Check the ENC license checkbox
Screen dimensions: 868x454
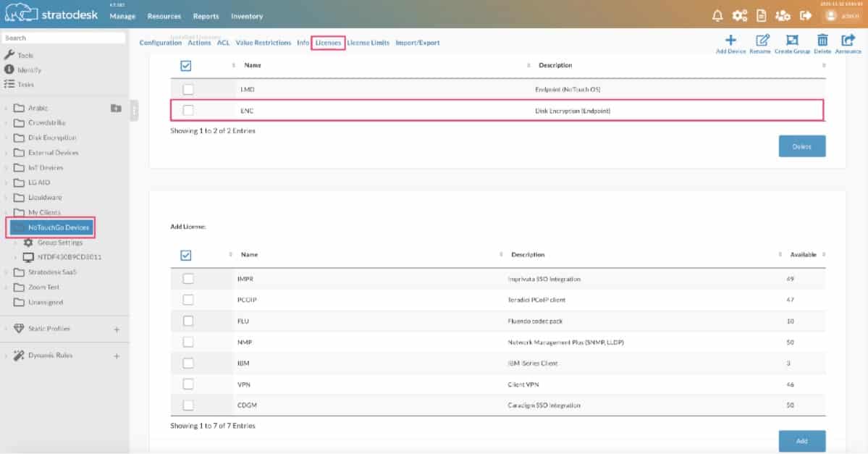click(188, 110)
